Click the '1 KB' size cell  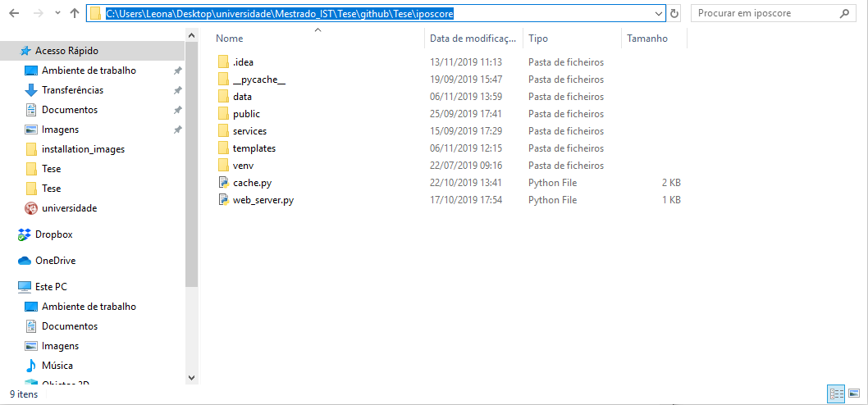point(671,200)
